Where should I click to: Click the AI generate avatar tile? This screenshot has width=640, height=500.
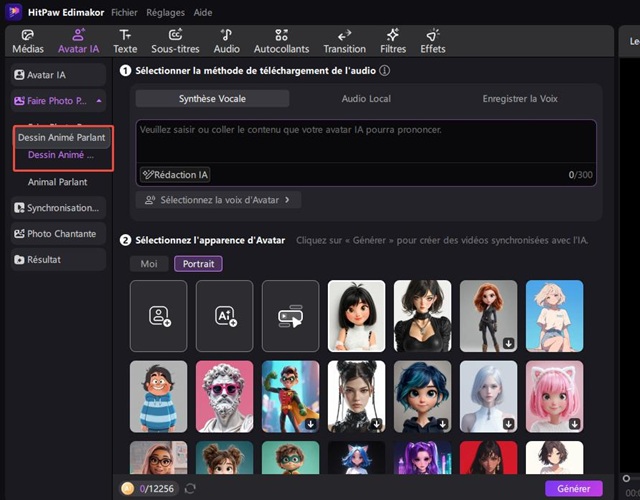pos(224,315)
